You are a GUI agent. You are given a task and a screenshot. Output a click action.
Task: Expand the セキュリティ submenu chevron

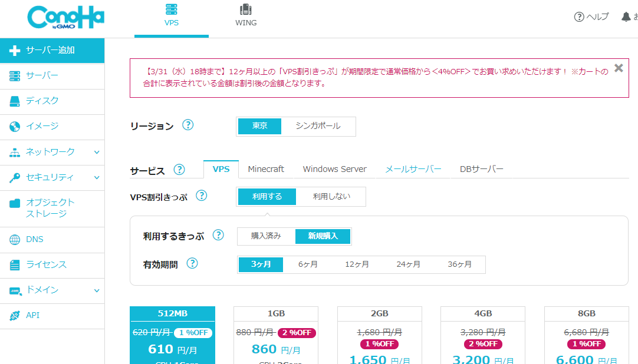coord(97,177)
